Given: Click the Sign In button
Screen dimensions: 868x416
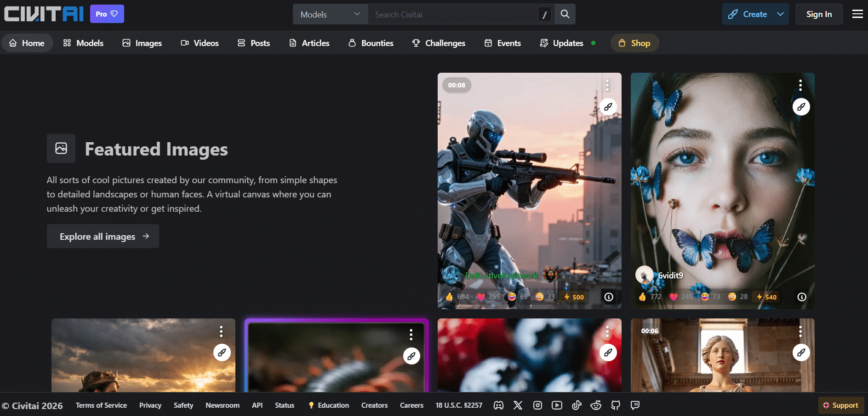Looking at the screenshot, I should coord(819,14).
